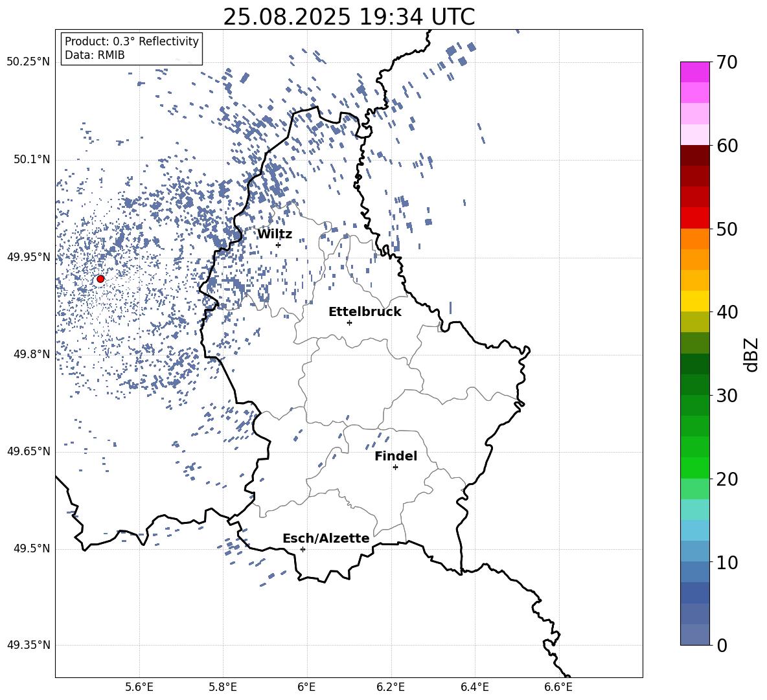Viewport: 767px width, 700px height.
Task: Click the Wiltz city label
Action: click(x=275, y=234)
